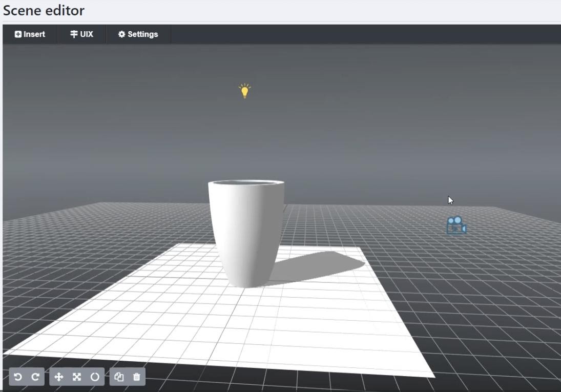Viewport: 561px width, 392px height.
Task: Click the redo arrow button
Action: 35,377
